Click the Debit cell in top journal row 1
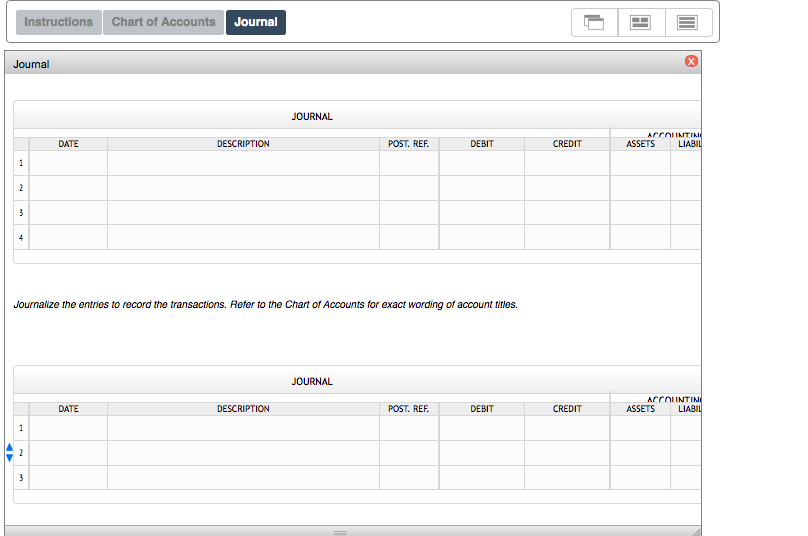The image size is (808, 536). 482,163
